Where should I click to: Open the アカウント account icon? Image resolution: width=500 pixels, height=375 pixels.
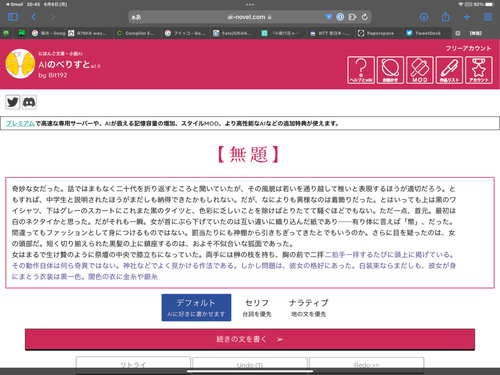point(479,70)
